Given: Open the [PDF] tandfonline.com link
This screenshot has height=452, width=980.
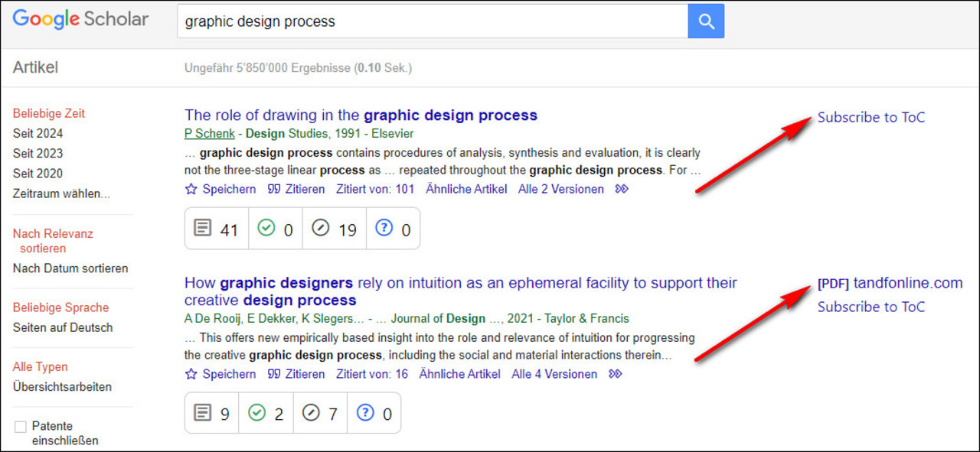Looking at the screenshot, I should [x=890, y=283].
